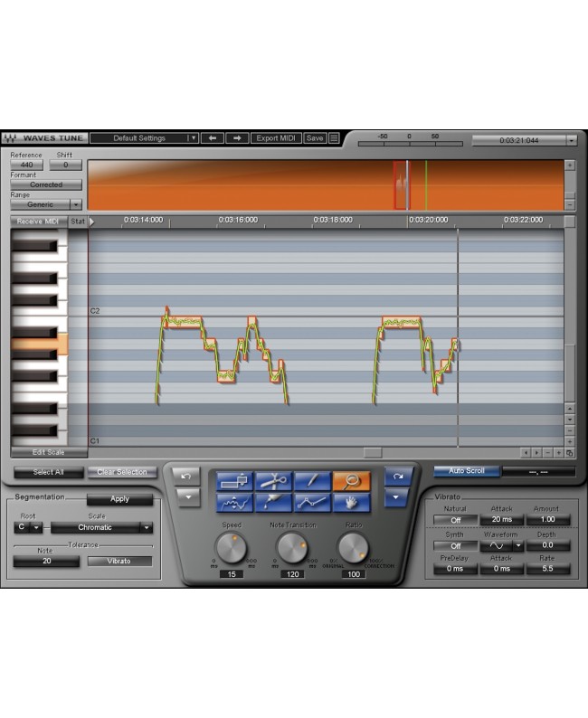This screenshot has height=718, width=588.
Task: Select the Slice scissors tool
Action: click(273, 481)
